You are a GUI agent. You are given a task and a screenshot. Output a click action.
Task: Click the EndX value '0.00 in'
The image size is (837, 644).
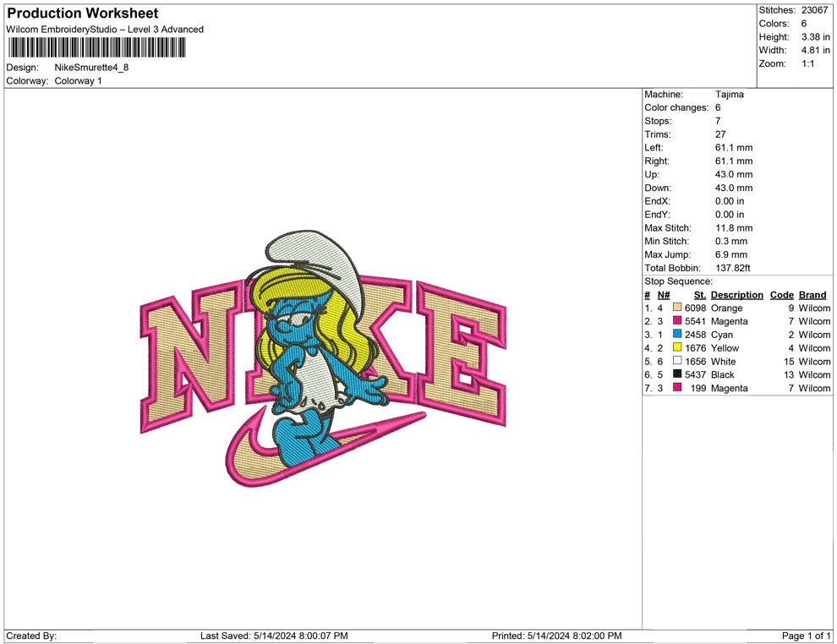[730, 200]
